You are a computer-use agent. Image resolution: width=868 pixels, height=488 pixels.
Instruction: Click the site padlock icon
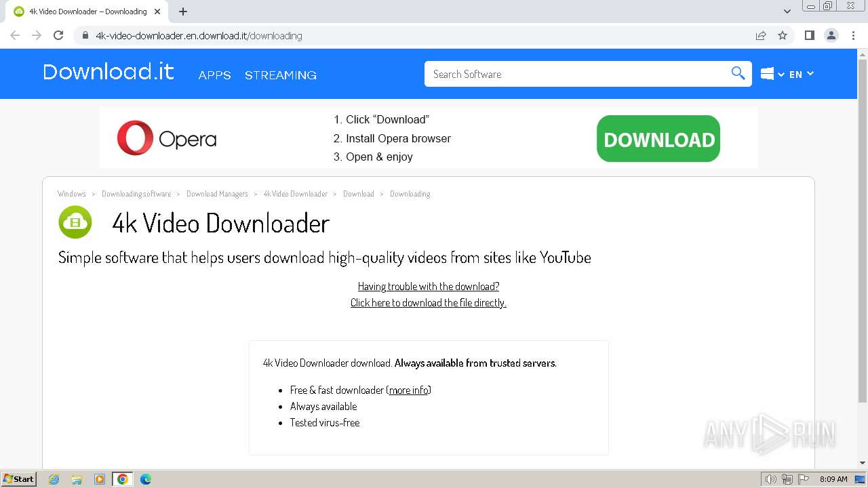85,35
